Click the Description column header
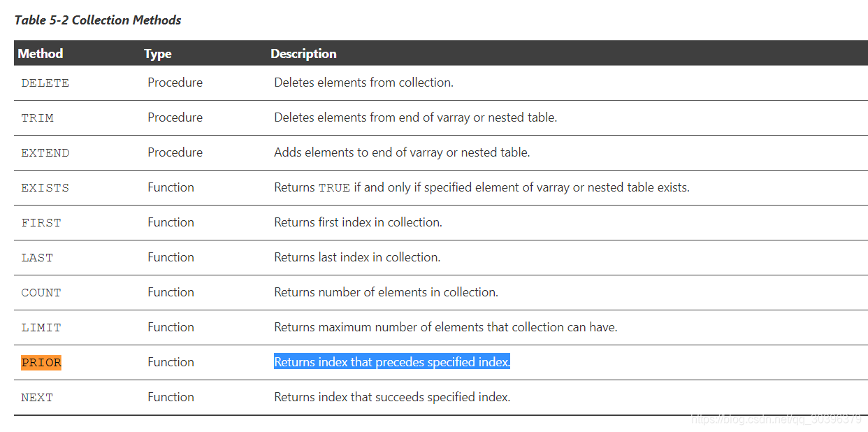868x432 pixels. (x=303, y=54)
